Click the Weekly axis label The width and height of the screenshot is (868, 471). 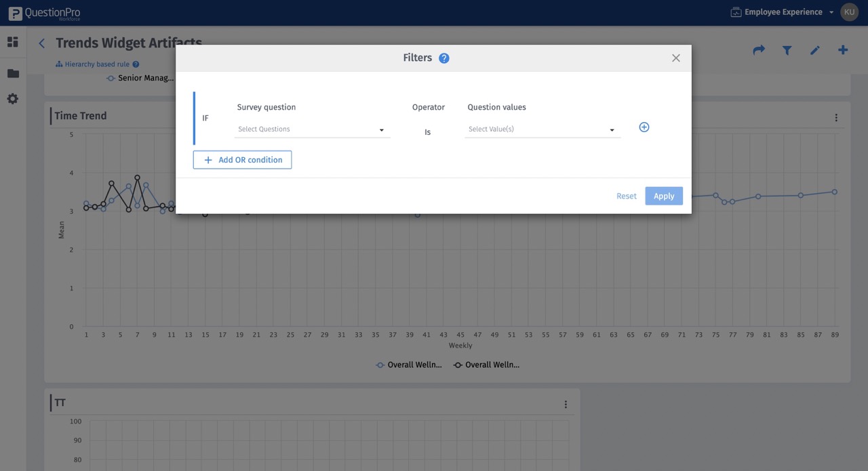coord(460,346)
